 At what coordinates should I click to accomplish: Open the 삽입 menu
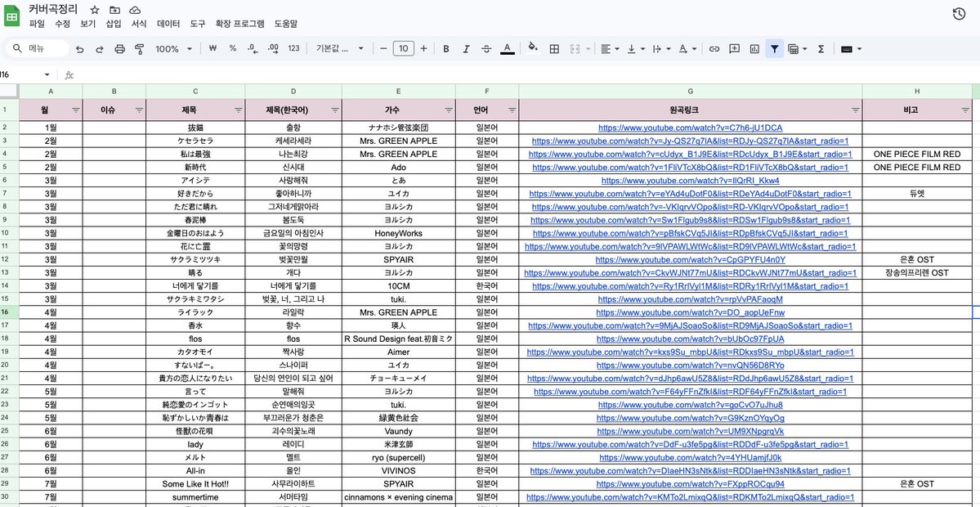click(x=110, y=24)
